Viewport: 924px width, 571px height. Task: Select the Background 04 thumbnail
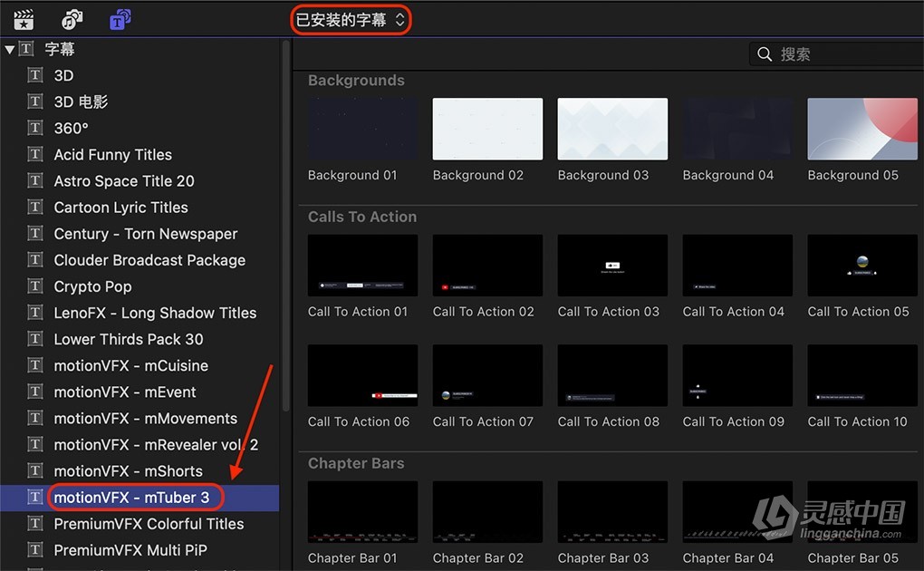[x=737, y=130]
